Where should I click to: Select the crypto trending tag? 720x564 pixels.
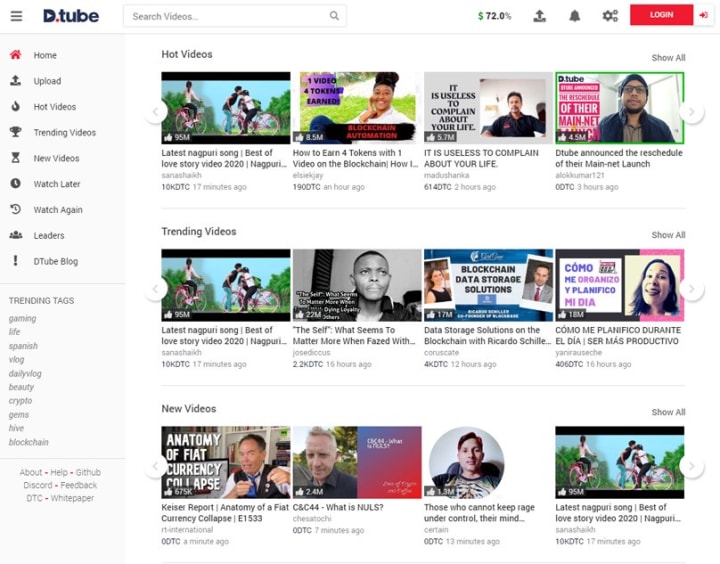point(20,400)
